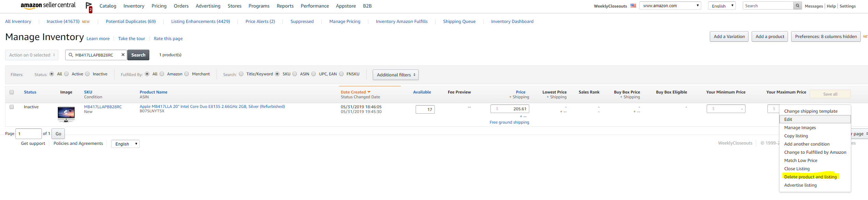Choose Amazon under Fulfilled By
The width and height of the screenshot is (868, 200).
click(162, 74)
